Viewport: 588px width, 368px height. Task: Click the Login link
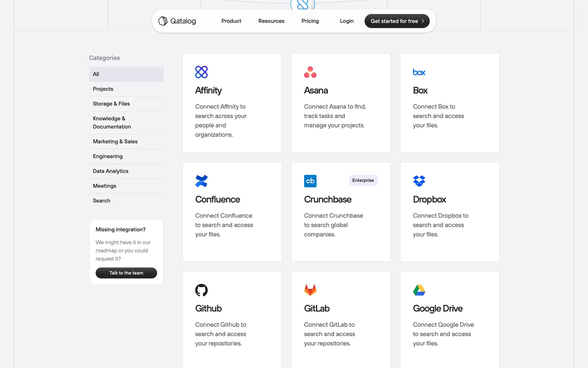point(347,21)
